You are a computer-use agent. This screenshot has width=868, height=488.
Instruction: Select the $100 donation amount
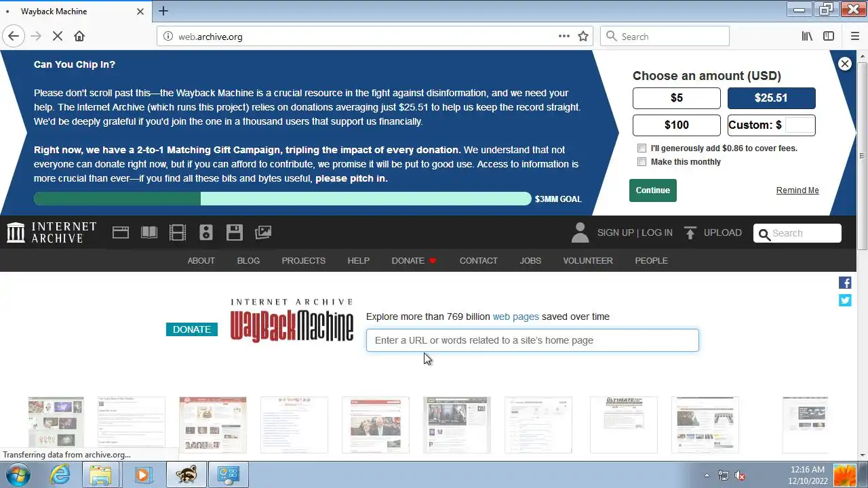coord(677,125)
